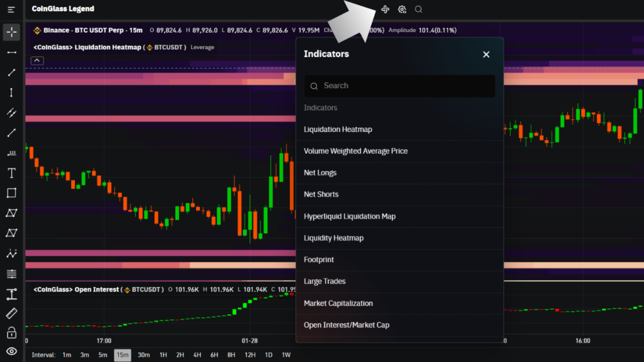Choose the rectangle shape tool
The width and height of the screenshot is (644, 362).
pos(11,193)
